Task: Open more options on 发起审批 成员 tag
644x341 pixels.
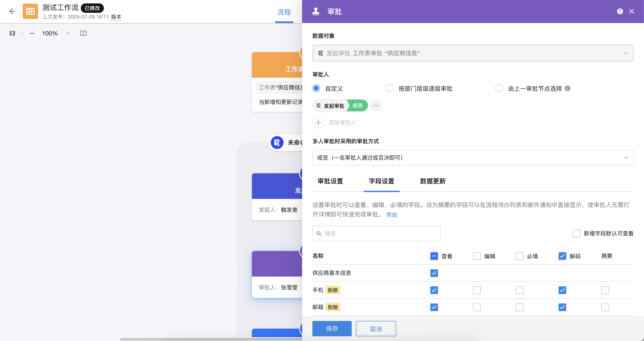Action: pyautogui.click(x=376, y=105)
